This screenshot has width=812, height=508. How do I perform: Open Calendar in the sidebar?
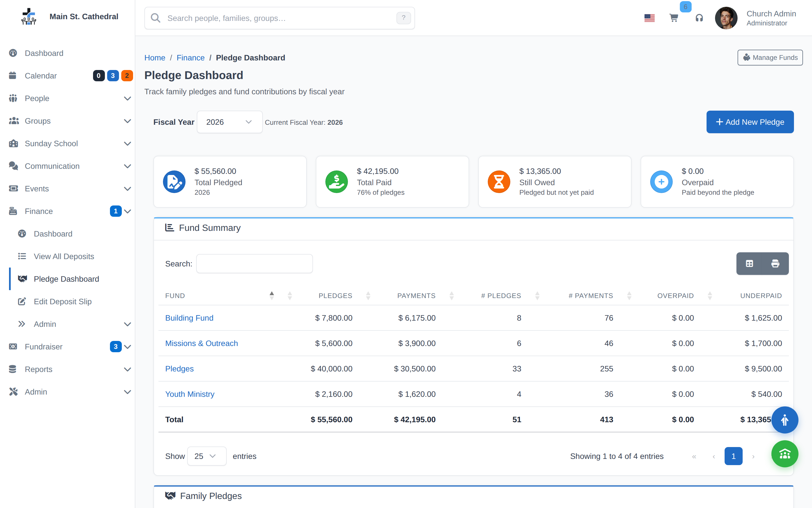[41, 76]
